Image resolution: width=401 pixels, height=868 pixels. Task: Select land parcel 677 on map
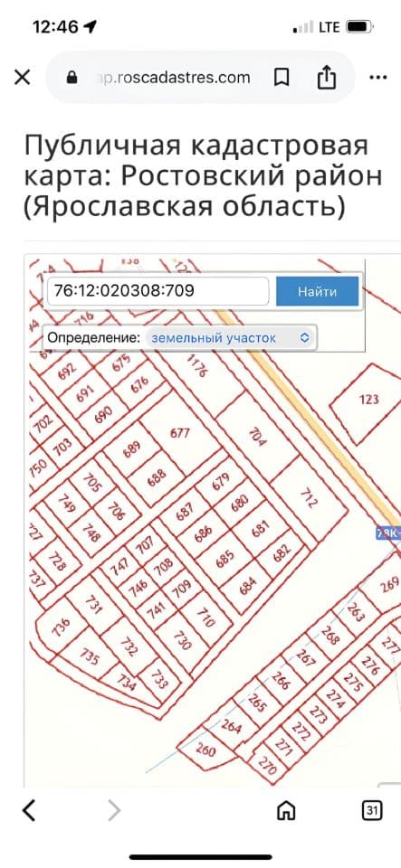click(179, 433)
